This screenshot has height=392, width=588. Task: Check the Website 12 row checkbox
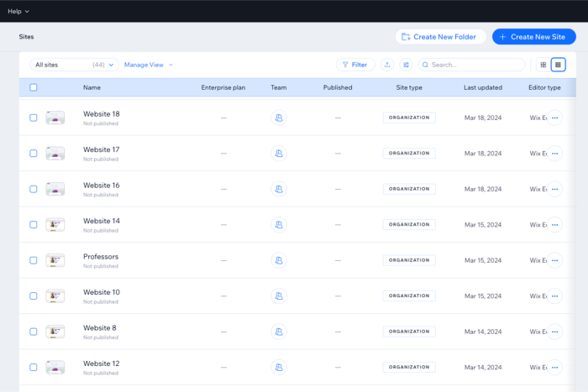click(34, 367)
